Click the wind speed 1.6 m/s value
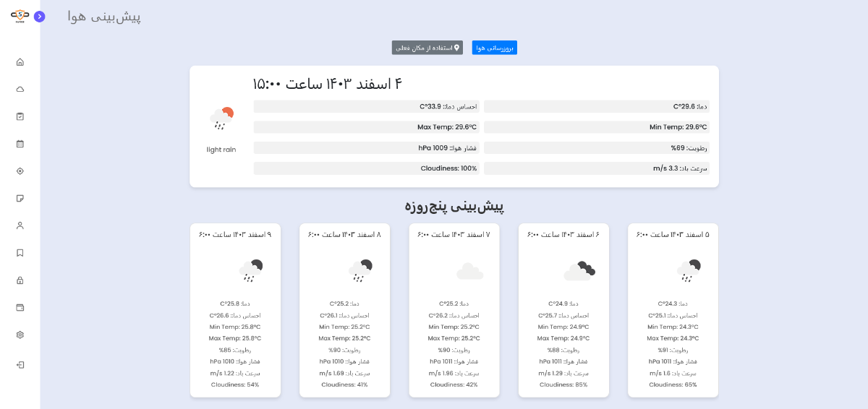The width and height of the screenshot is (868, 409). (x=673, y=373)
